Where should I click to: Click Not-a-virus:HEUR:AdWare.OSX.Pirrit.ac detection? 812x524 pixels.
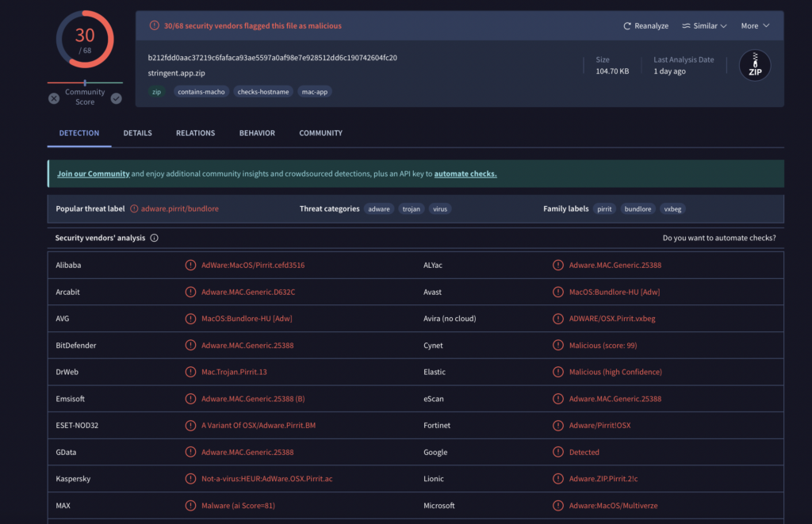[x=266, y=479]
